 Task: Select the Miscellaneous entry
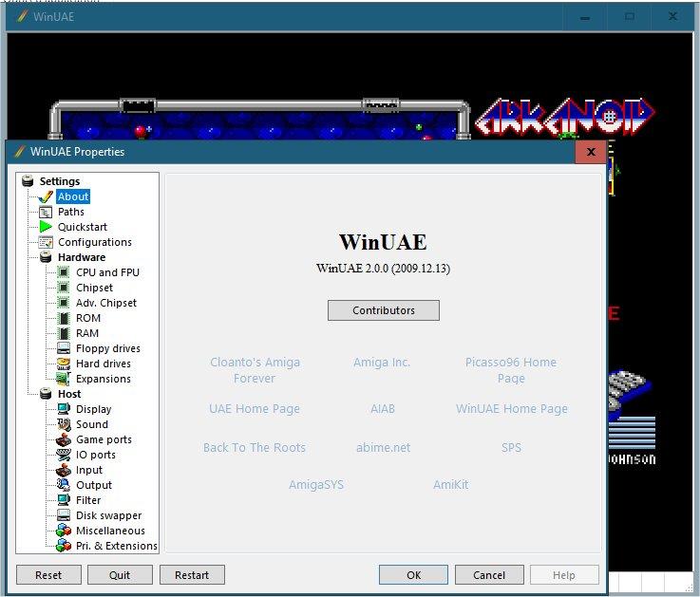tap(110, 531)
